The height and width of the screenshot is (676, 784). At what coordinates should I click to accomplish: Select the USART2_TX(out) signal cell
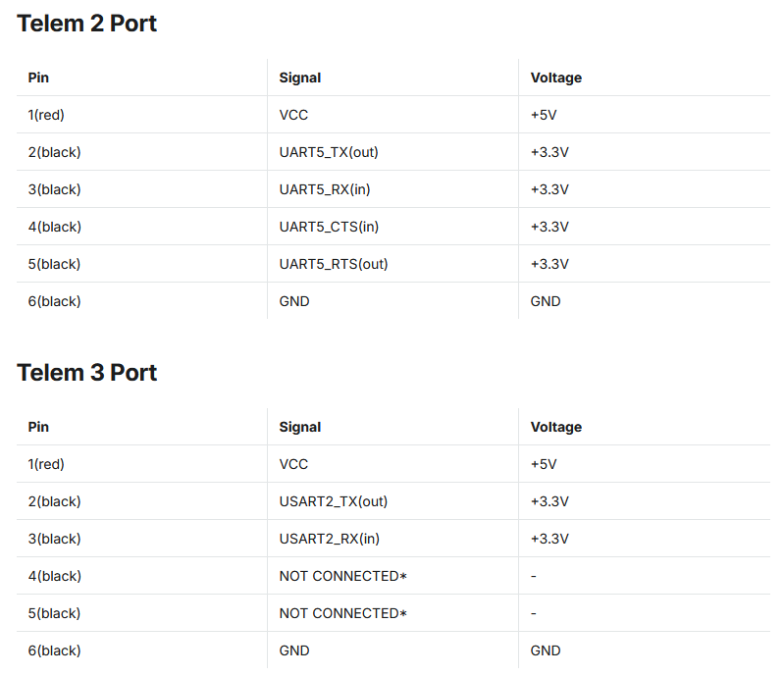click(334, 501)
